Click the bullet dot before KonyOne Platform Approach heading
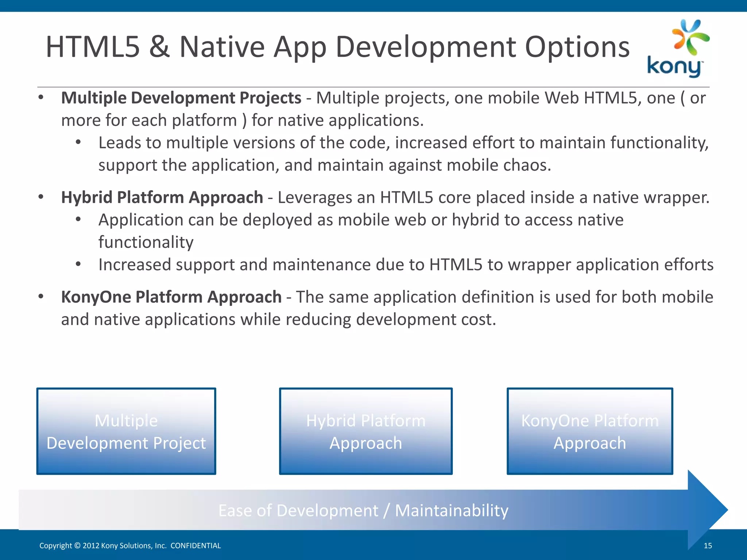 click(x=41, y=297)
